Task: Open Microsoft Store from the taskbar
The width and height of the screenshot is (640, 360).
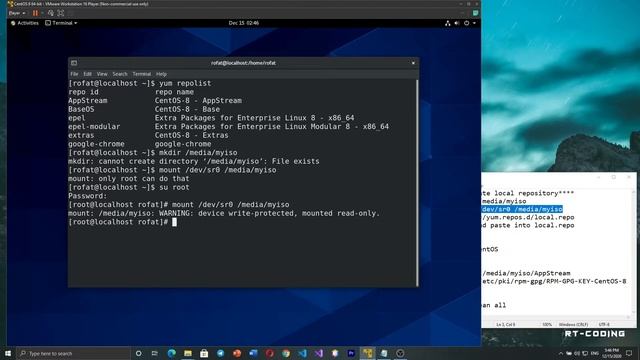Action: [x=204, y=353]
